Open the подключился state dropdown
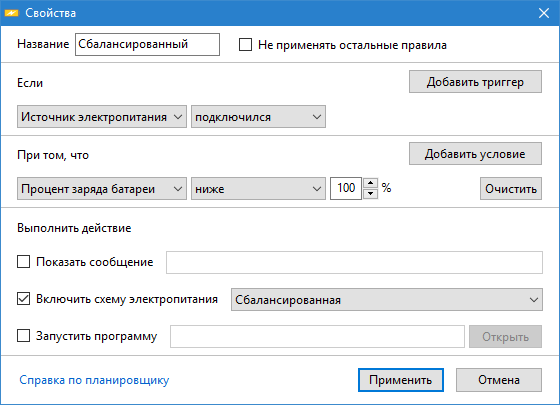This screenshot has height=405, width=560. pyautogui.click(x=258, y=117)
